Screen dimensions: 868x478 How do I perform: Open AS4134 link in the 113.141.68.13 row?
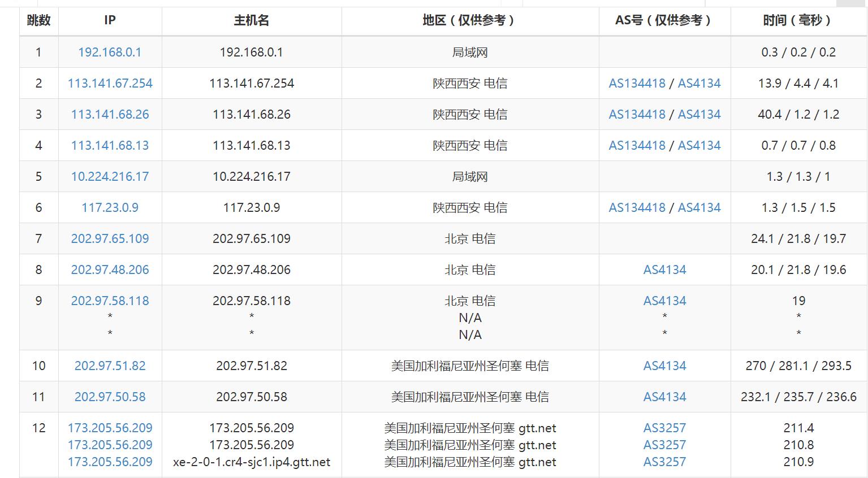pos(699,145)
